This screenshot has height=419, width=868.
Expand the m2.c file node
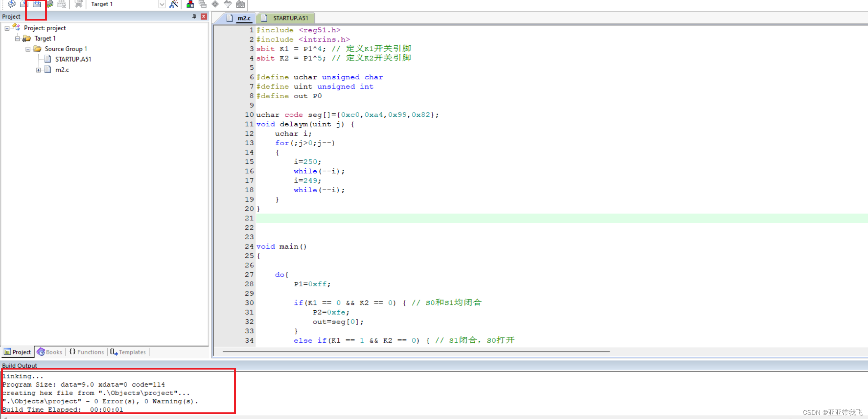(38, 70)
